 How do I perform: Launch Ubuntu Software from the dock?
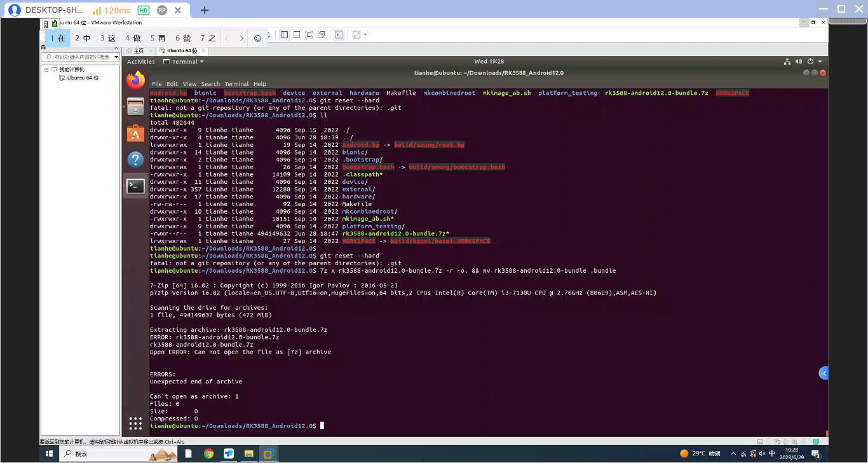135,133
